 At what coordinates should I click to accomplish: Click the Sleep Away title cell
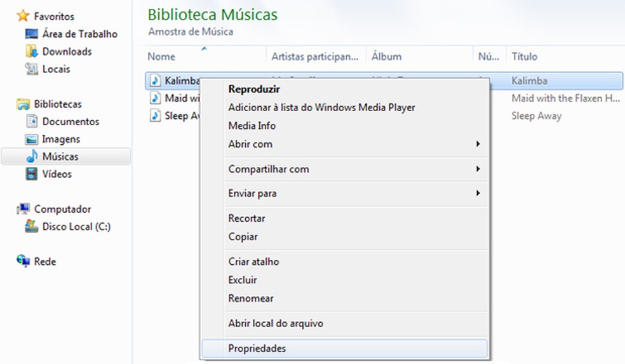click(x=537, y=116)
